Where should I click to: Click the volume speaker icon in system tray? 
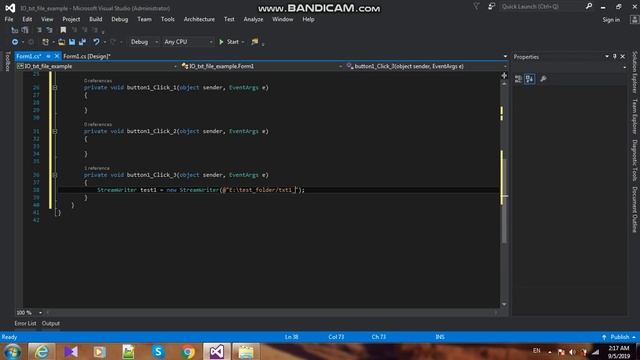[x=573, y=352]
